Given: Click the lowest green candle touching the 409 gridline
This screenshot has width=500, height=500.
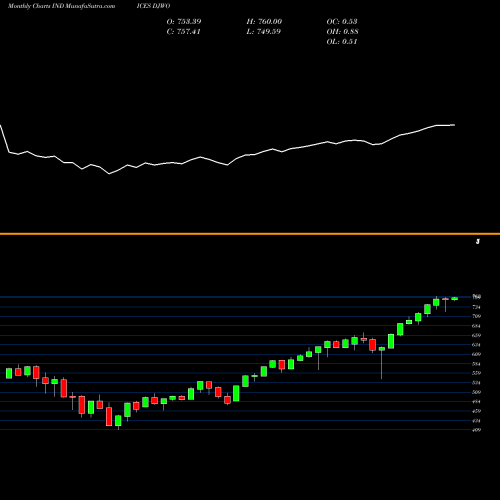Looking at the screenshot, I should point(118,422).
